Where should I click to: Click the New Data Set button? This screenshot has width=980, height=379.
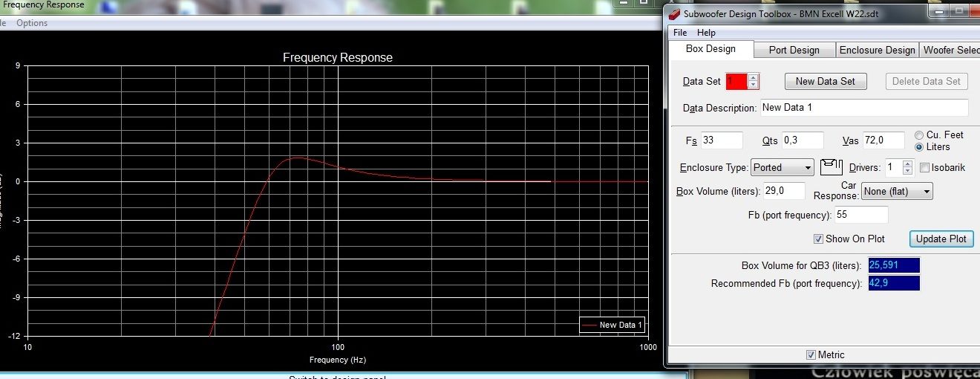(826, 81)
